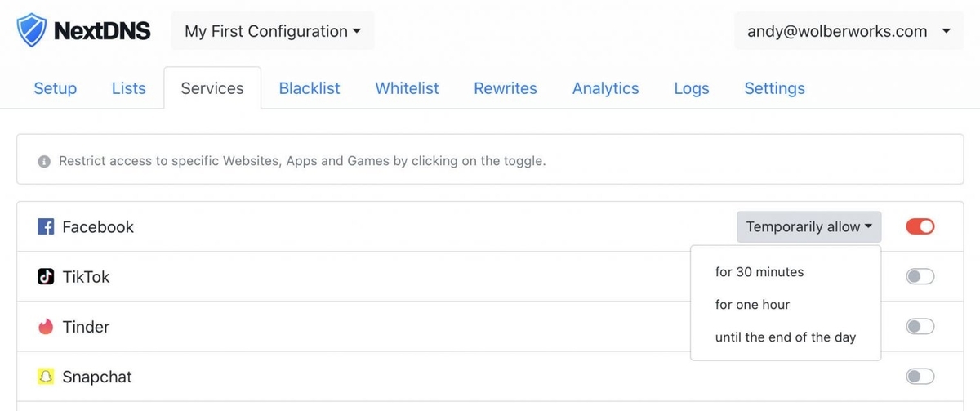
Task: Click the NextDNS wordmark text
Action: click(102, 31)
